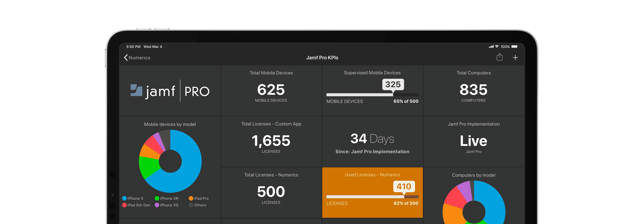Tap the iPad Pro orange legend swatch
This screenshot has width=644, height=224.
pos(191,198)
